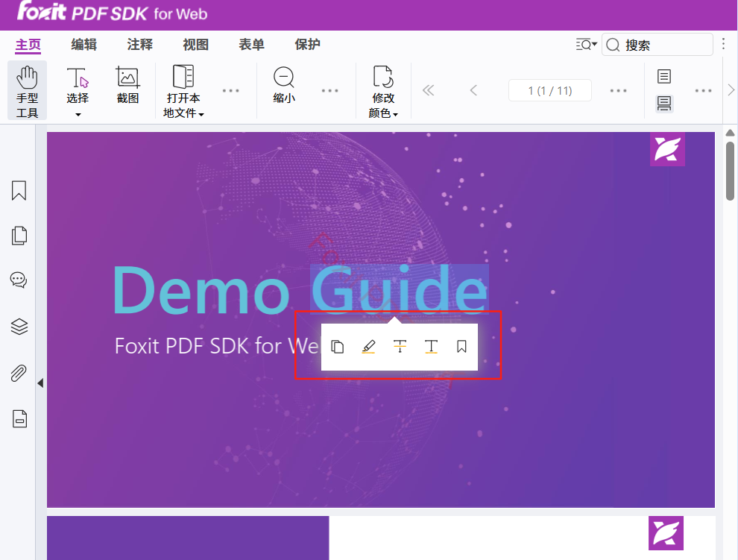Open the Bookmarks sidebar panel

point(19,191)
